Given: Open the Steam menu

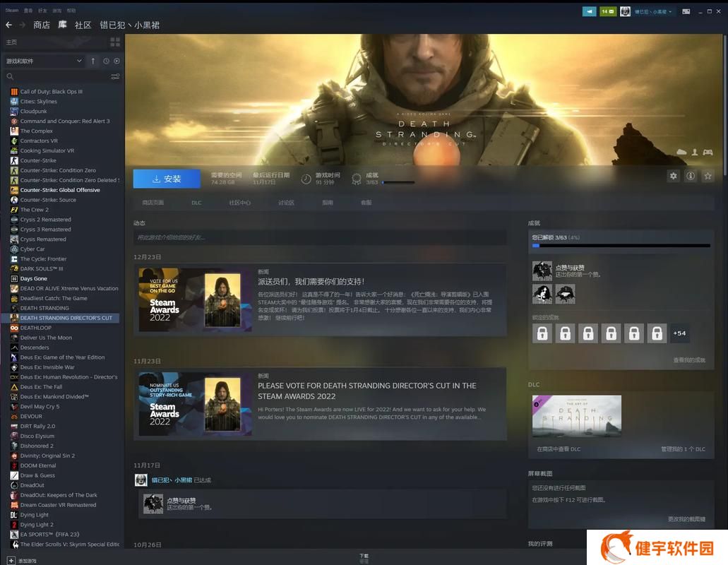Looking at the screenshot, I should coord(12,10).
